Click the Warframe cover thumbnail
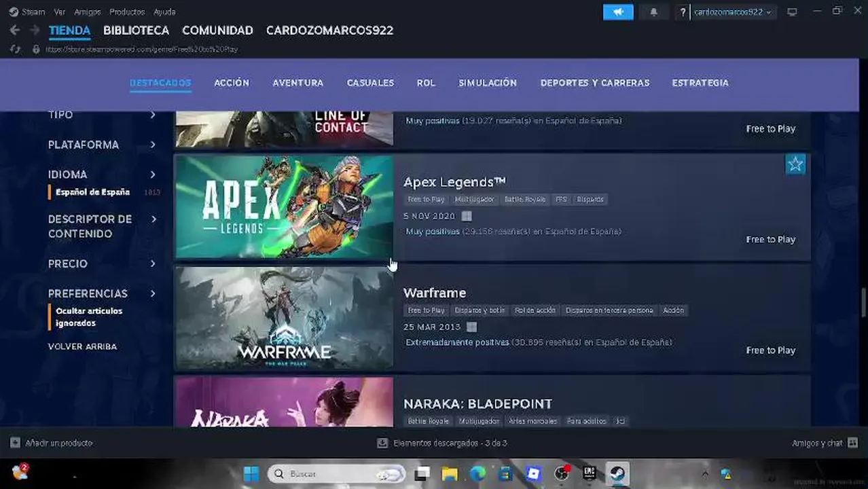Image resolution: width=868 pixels, height=489 pixels. tap(285, 318)
